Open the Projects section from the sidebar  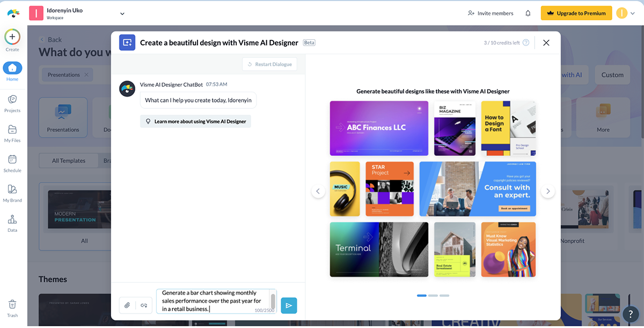tap(12, 102)
